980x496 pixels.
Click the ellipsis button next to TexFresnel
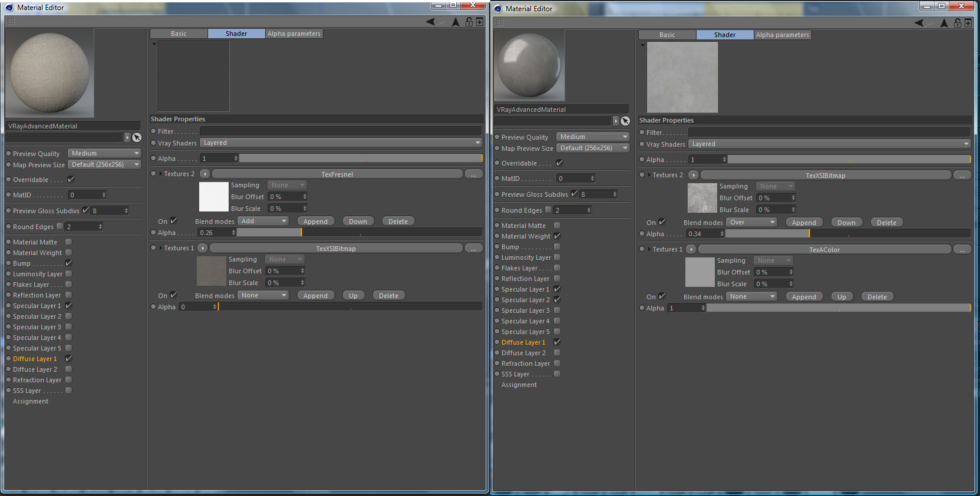pyautogui.click(x=473, y=174)
